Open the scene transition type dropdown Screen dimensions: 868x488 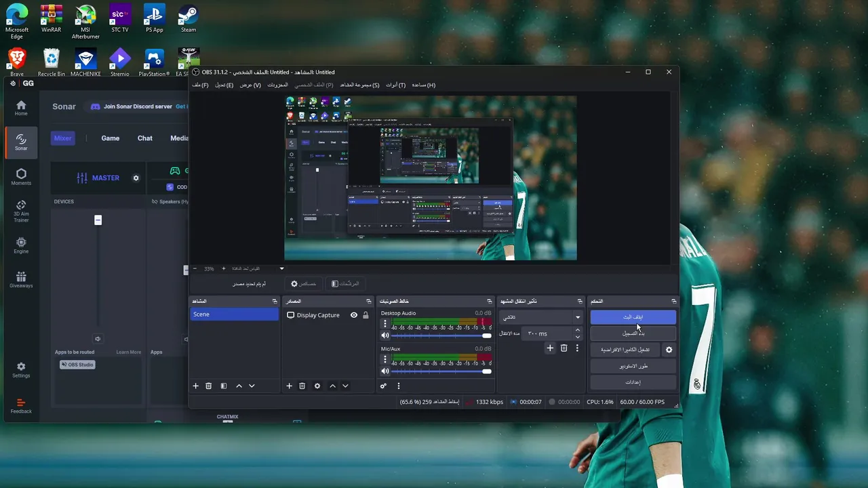point(540,317)
